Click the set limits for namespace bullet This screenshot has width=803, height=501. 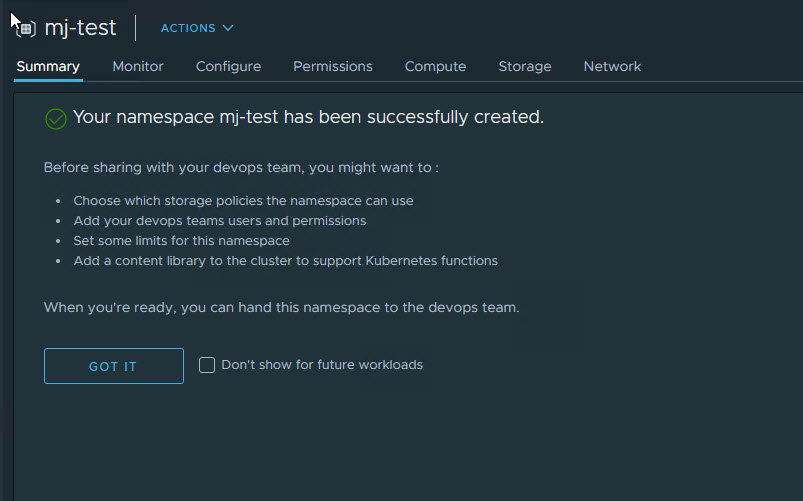click(x=181, y=241)
